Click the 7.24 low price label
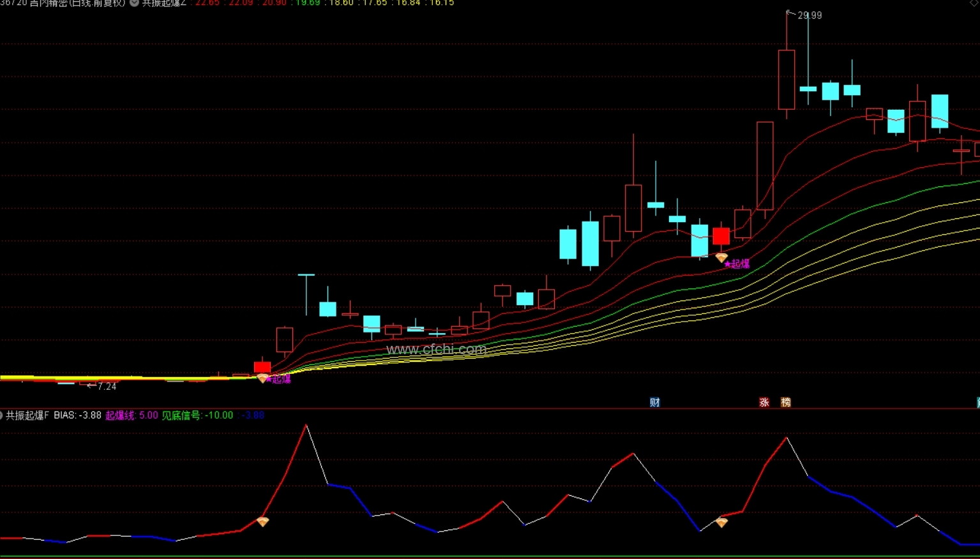This screenshot has width=980, height=559. click(107, 386)
